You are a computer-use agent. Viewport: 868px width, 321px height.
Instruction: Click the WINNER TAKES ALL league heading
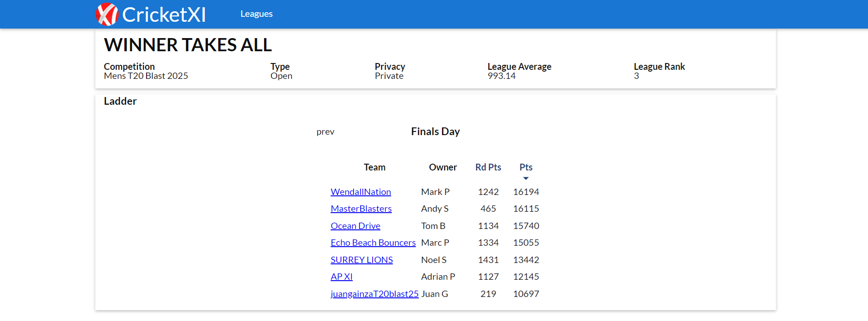(188, 45)
